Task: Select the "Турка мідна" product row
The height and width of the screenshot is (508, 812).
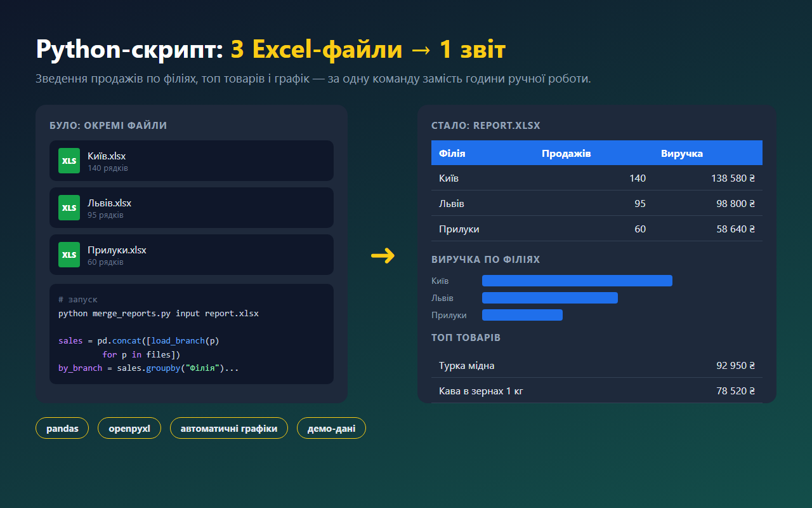Action: coord(597,366)
